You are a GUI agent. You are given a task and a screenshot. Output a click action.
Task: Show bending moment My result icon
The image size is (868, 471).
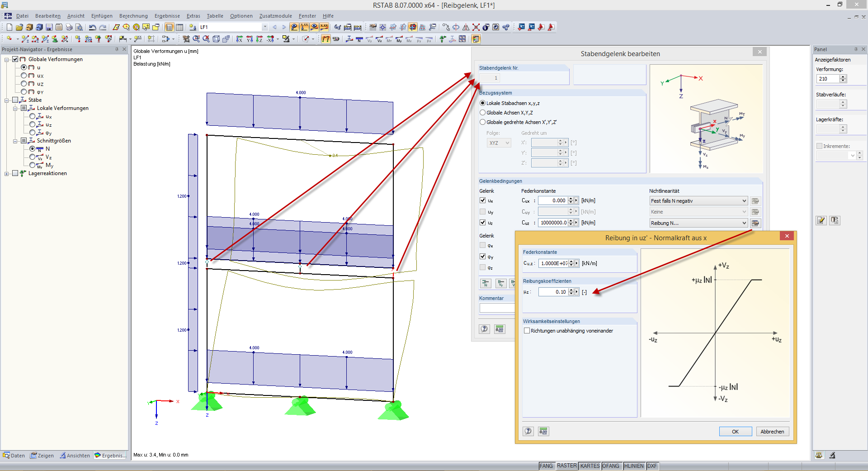point(399,39)
